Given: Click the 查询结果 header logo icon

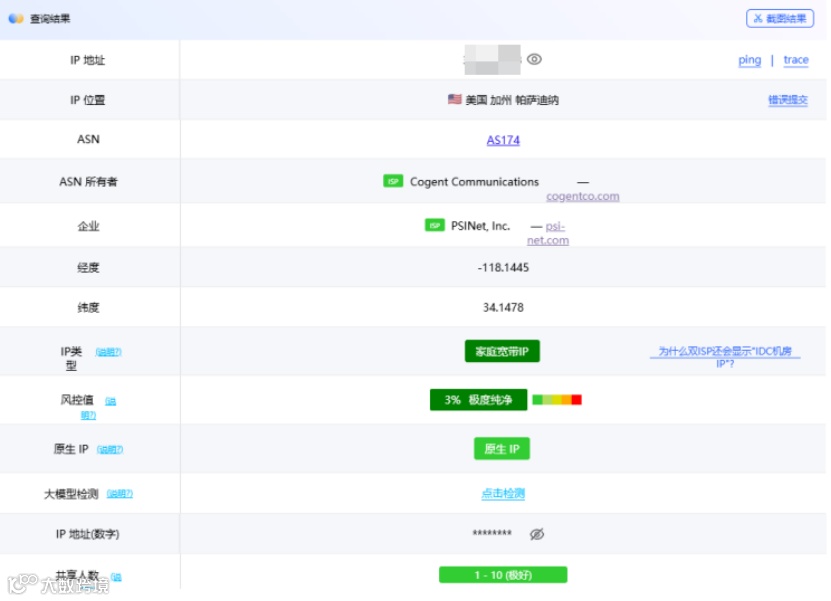Looking at the screenshot, I should pos(16,19).
